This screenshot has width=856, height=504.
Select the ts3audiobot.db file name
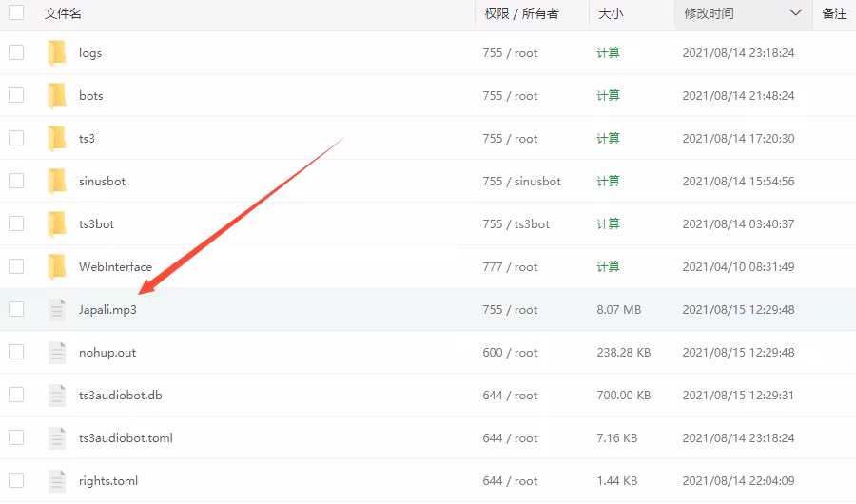120,396
